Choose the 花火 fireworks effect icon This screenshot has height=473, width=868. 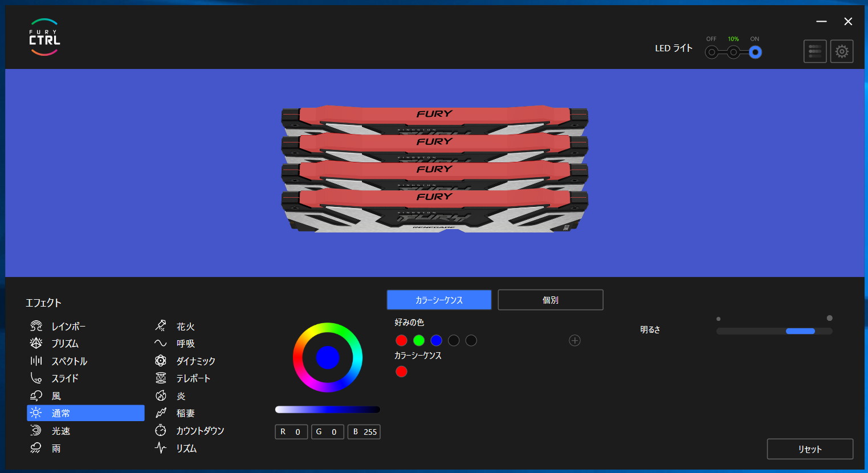click(161, 326)
